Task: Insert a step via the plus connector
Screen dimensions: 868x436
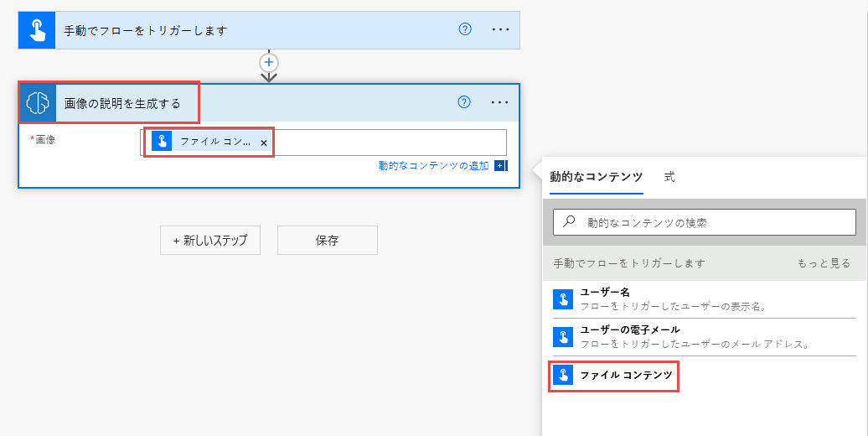Action: click(269, 62)
